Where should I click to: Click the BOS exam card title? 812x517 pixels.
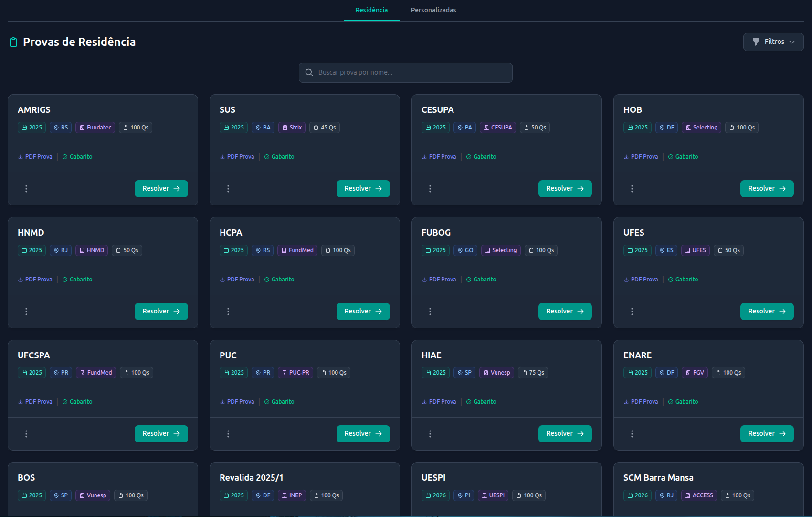[26, 478]
